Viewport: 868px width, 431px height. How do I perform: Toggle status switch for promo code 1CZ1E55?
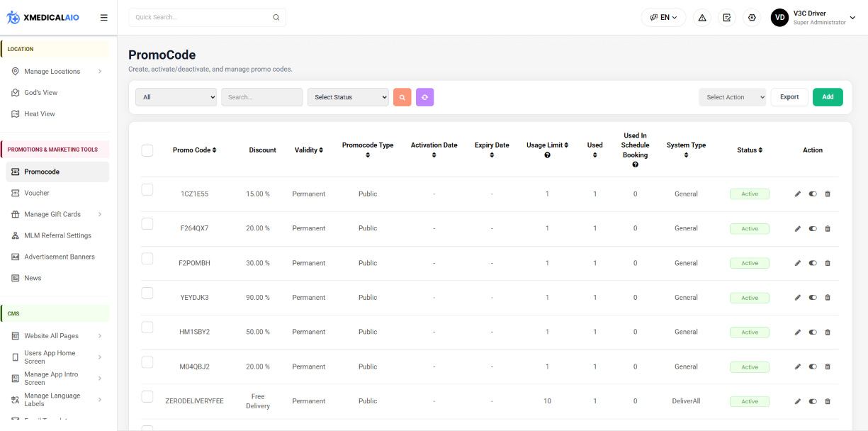pyautogui.click(x=813, y=194)
